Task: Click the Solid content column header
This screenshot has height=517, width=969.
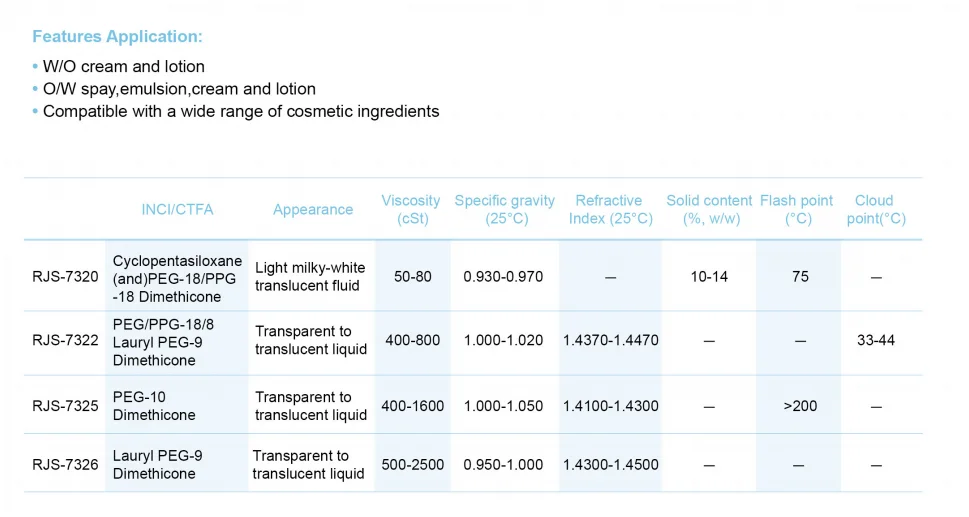Action: [709, 209]
